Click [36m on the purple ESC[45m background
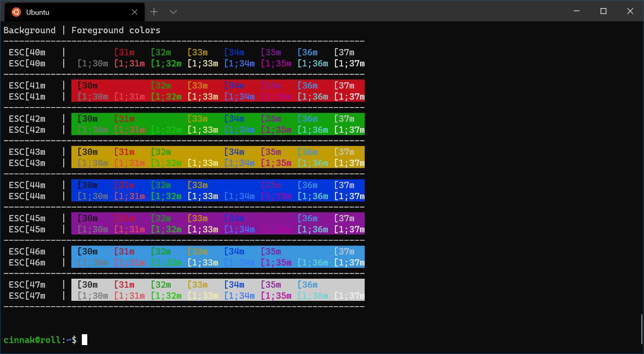Image resolution: width=644 pixels, height=354 pixels. 307,219
